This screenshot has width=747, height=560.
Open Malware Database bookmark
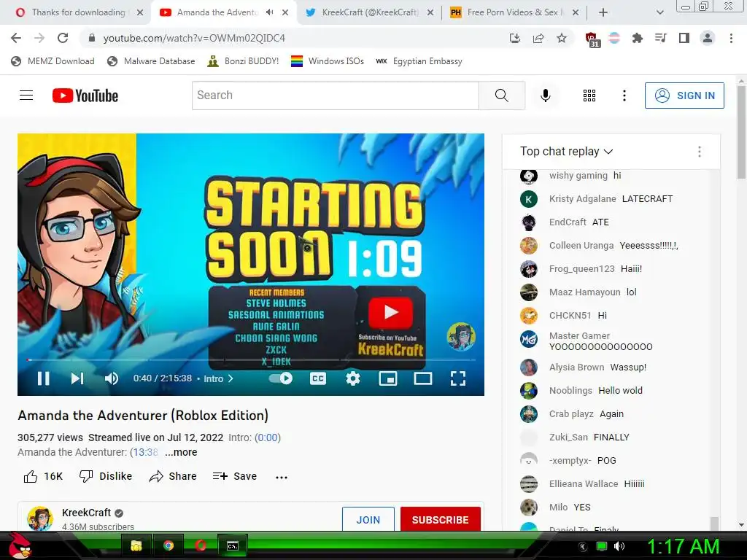click(x=151, y=61)
